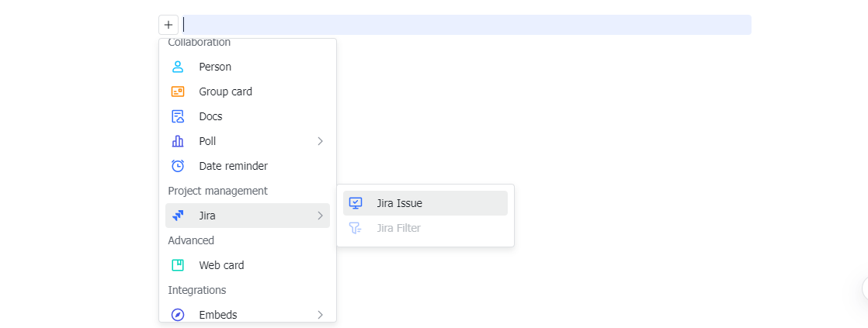Expand the Embeds submenu arrow
This screenshot has width=868, height=328.
coord(320,315)
